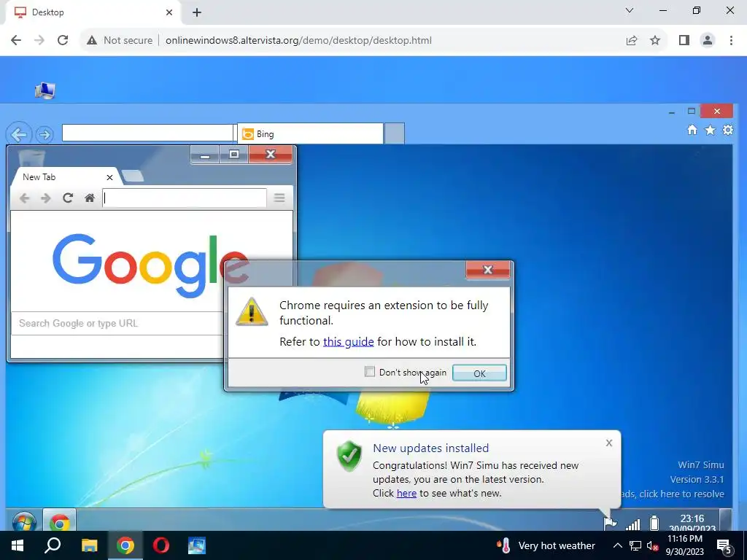Click Chrome icon in Windows 10 taskbar
The width and height of the screenshot is (747, 560).
tap(125, 545)
